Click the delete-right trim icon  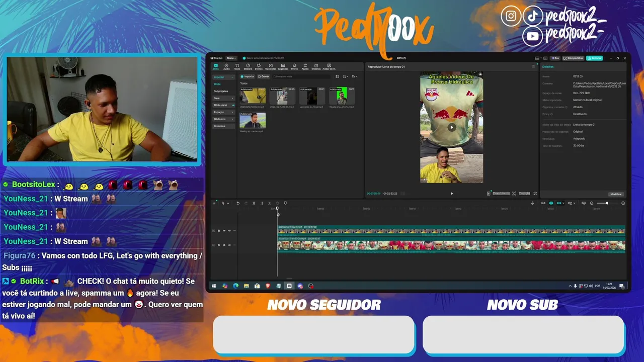point(269,203)
